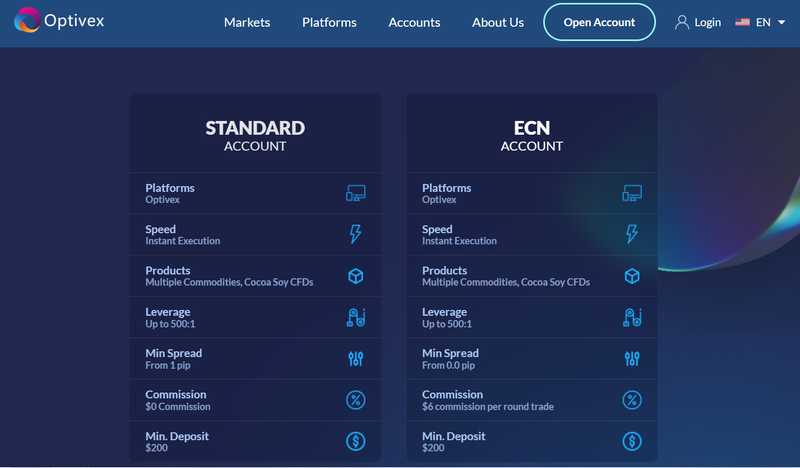Open the Markets menu
800x468 pixels.
pyautogui.click(x=247, y=22)
